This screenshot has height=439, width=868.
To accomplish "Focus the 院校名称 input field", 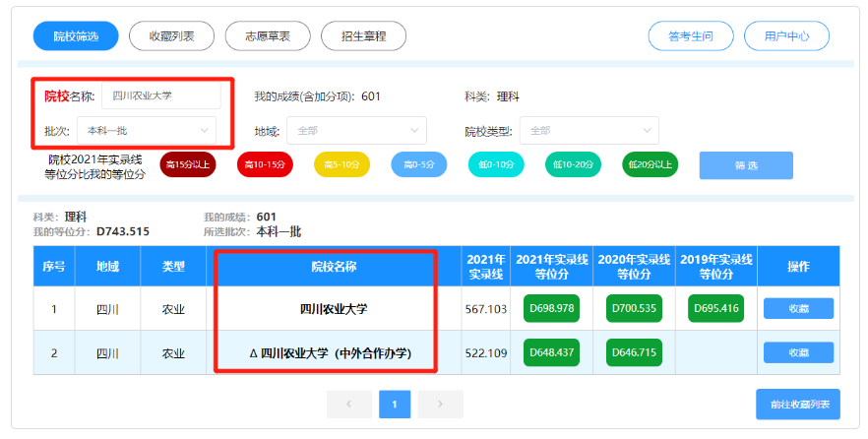I will 161,95.
